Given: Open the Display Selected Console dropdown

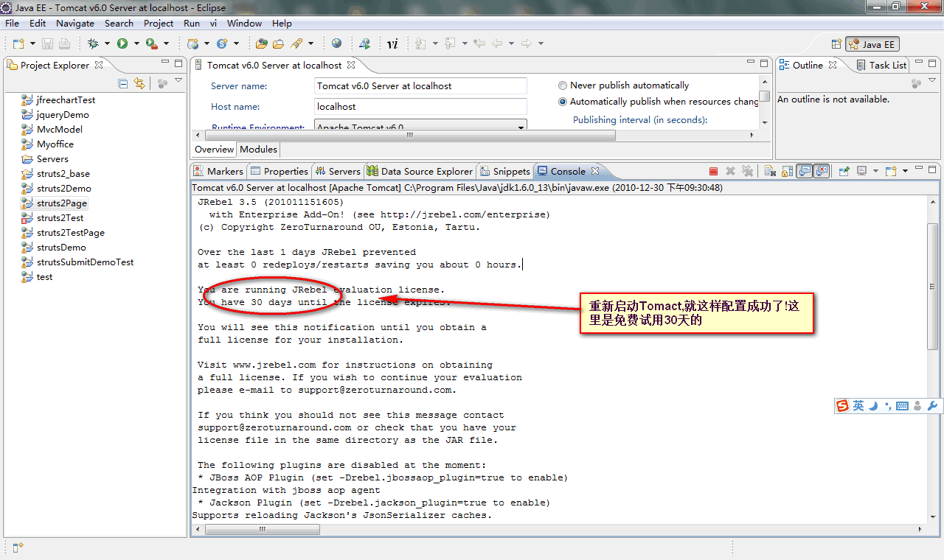Looking at the screenshot, I should 876,171.
